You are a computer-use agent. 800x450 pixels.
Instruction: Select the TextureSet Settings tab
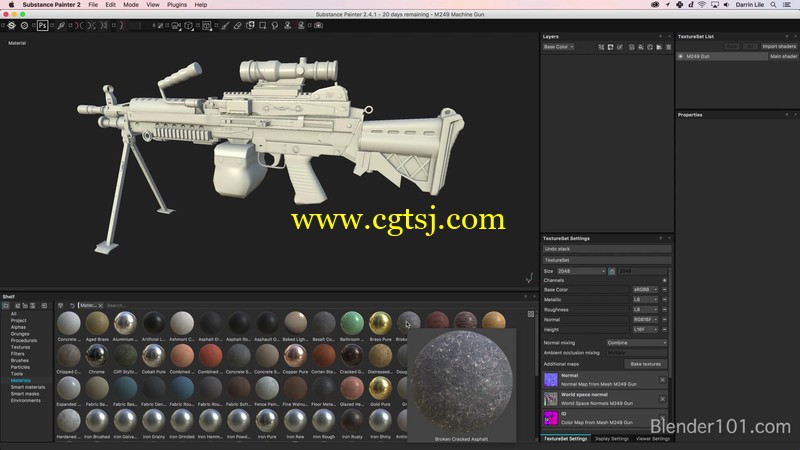pos(565,439)
